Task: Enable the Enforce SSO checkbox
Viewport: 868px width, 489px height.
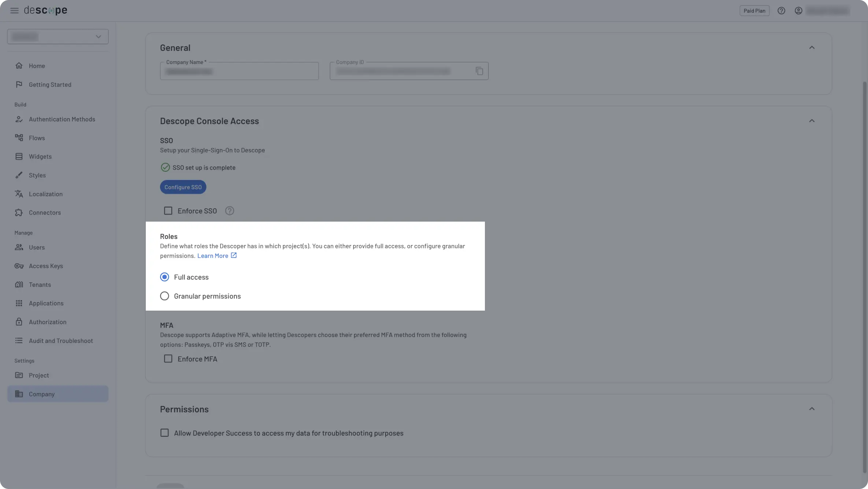Action: 168,211
